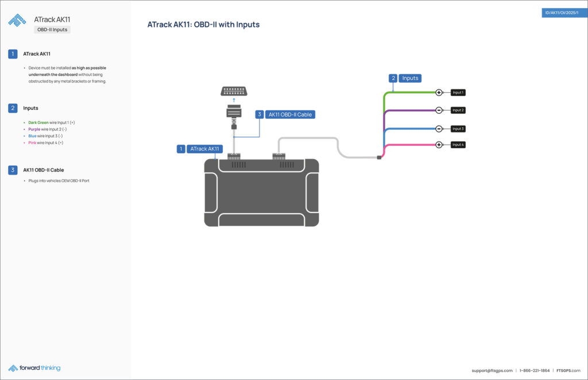Select the OBD-II Inputs badge under title
Screen dimensions: 588x380
52,30
